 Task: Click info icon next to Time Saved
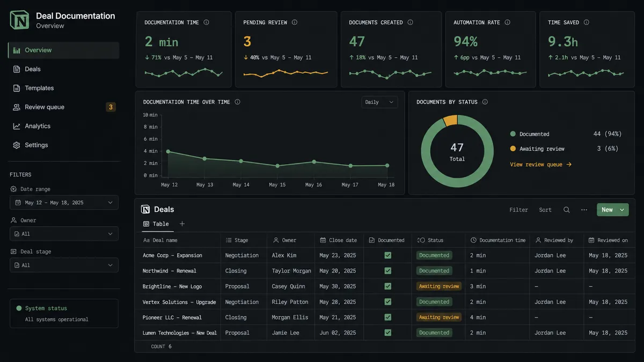[587, 23]
